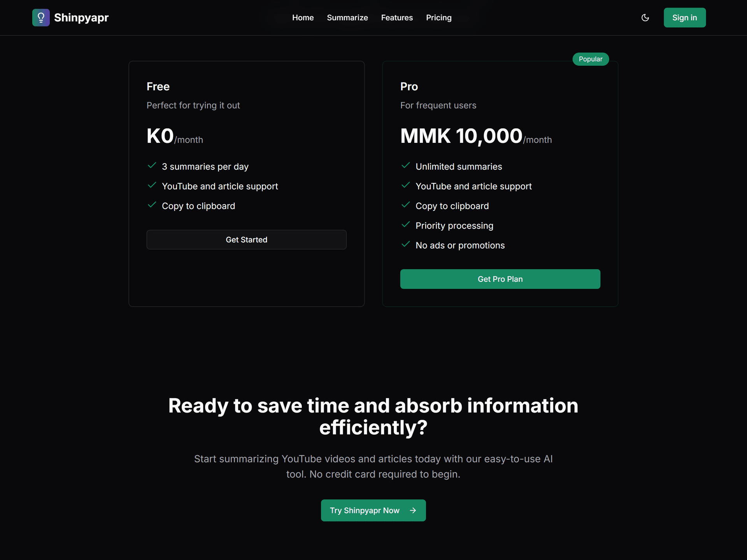Image resolution: width=747 pixels, height=560 pixels.
Task: Click checkmark beside Unlimited summaries
Action: pos(406,166)
